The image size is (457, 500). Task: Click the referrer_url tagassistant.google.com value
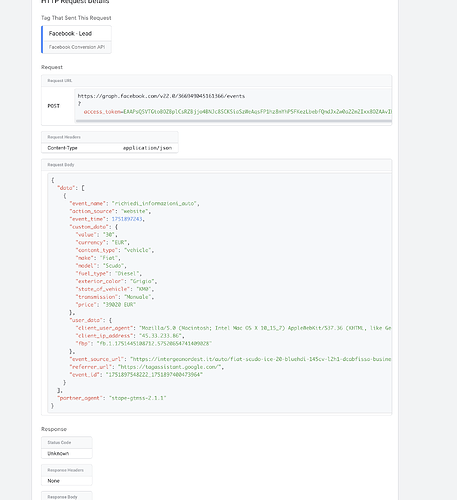point(170,367)
